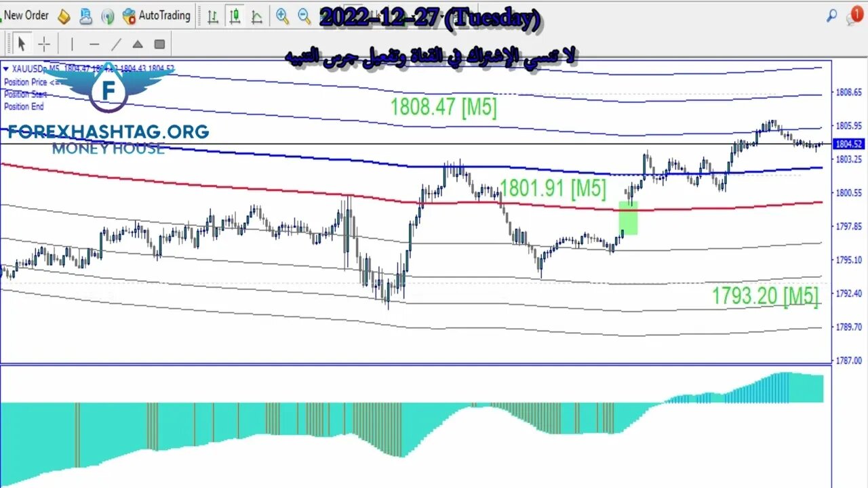Open search with the magnifier icon
The width and height of the screenshot is (868, 488).
pyautogui.click(x=831, y=16)
